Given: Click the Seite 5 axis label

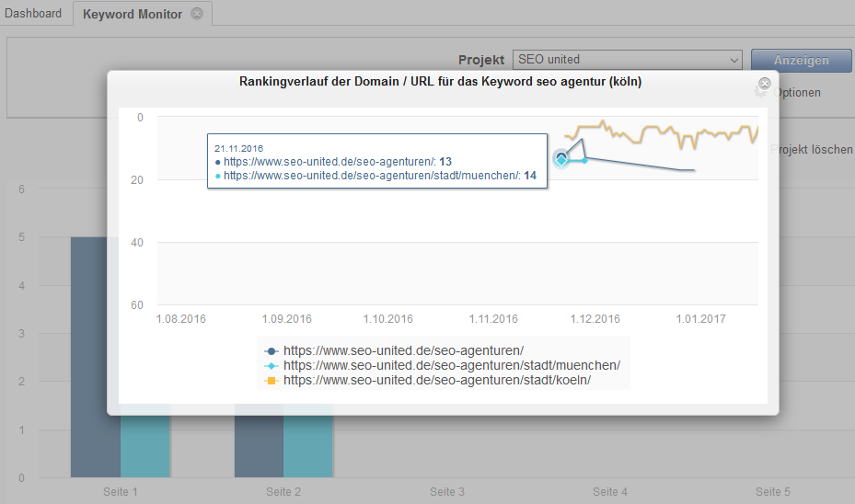Looking at the screenshot, I should tap(773, 491).
